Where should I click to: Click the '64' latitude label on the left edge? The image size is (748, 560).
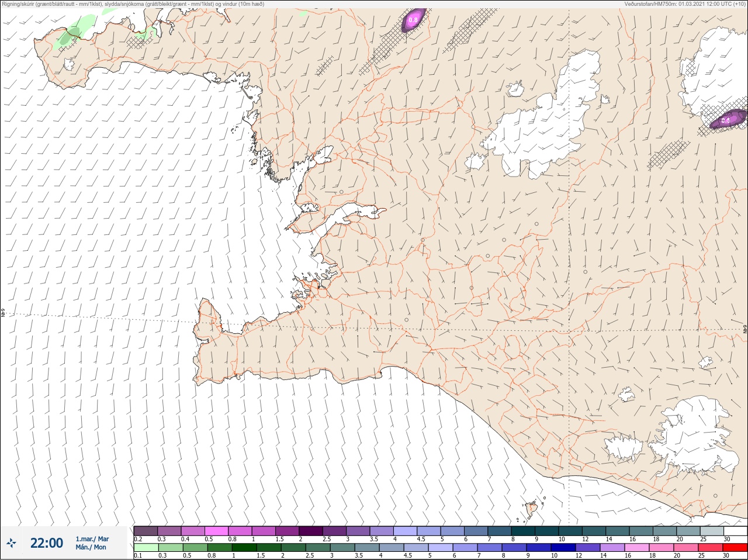[3, 313]
